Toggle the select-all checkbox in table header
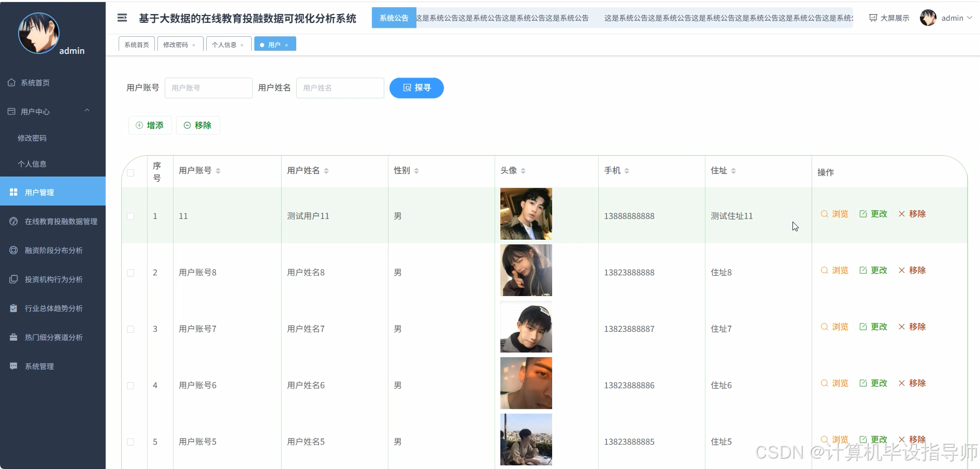Image resolution: width=980 pixels, height=469 pixels. click(x=131, y=172)
